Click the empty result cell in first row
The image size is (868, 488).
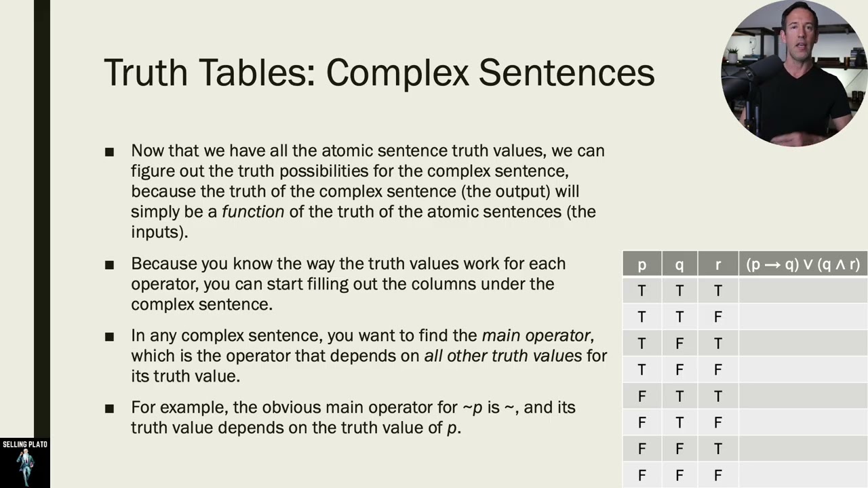coord(803,291)
